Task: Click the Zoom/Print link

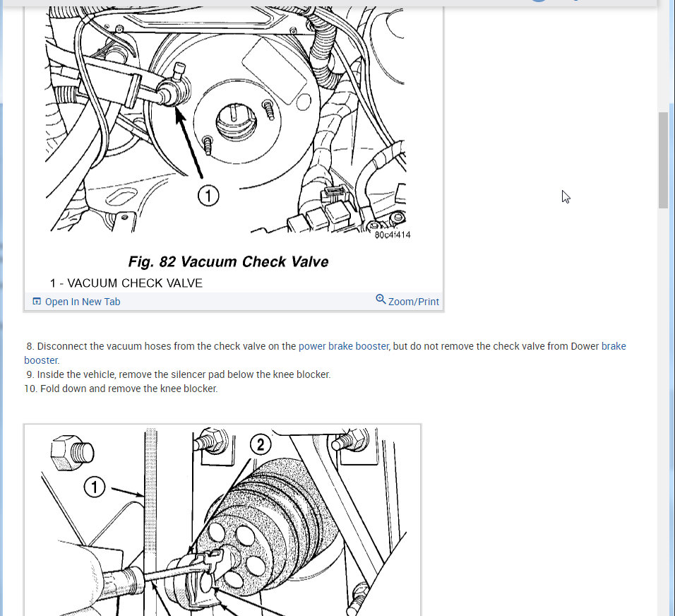Action: click(x=413, y=302)
